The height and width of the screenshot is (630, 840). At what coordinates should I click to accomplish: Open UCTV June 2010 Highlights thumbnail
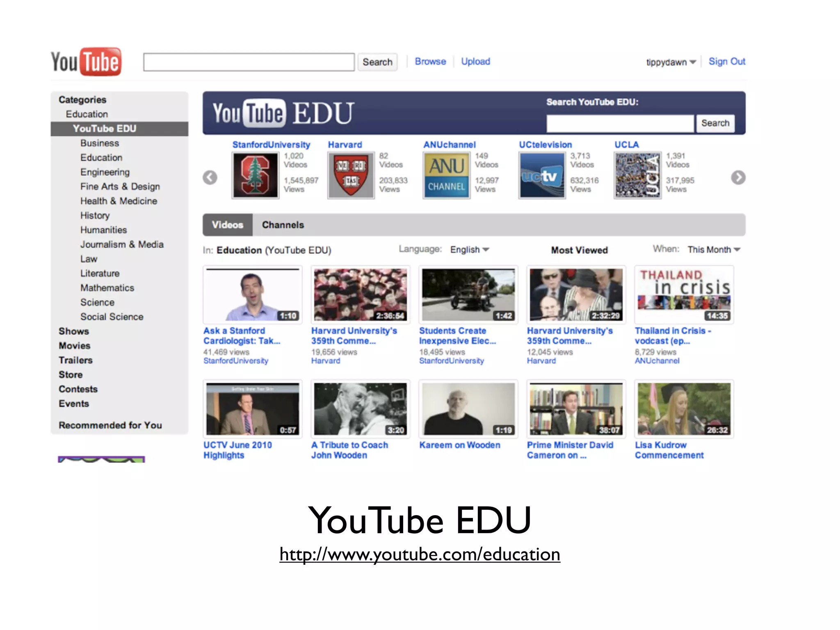click(x=253, y=409)
